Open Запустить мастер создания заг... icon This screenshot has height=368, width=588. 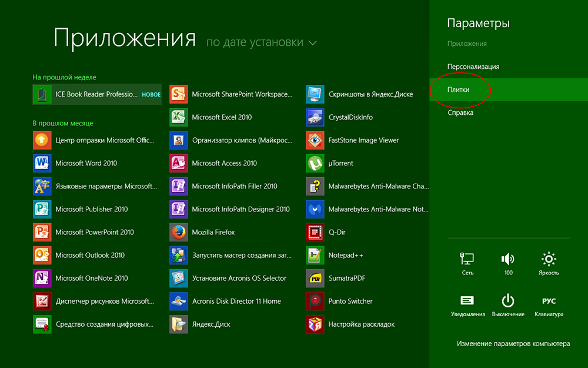click(179, 256)
